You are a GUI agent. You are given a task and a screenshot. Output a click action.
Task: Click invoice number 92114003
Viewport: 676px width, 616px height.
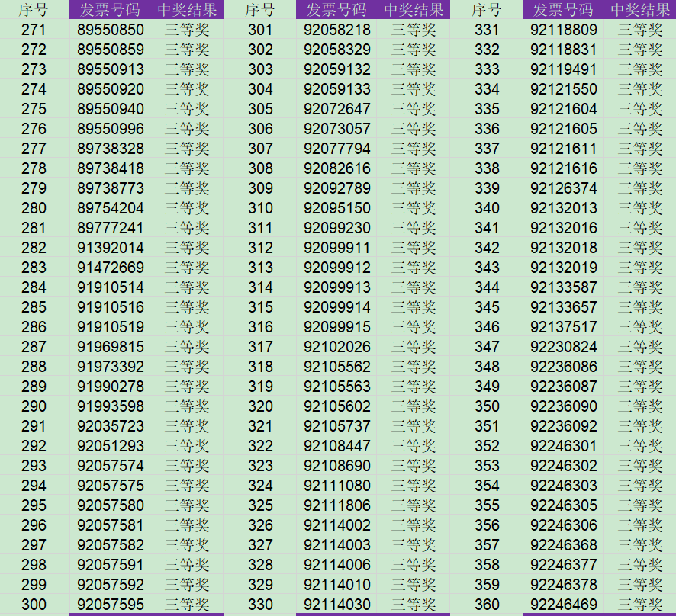click(x=337, y=545)
